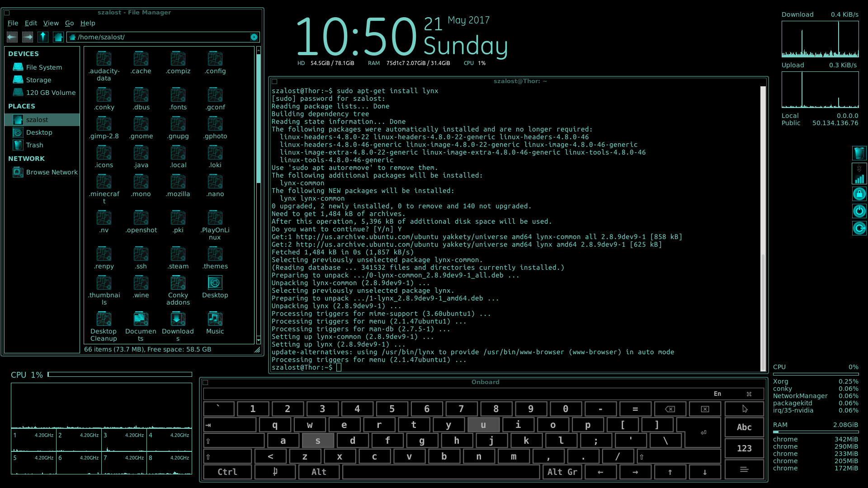The height and width of the screenshot is (488, 868).
Task: Restart the system via the circular arrow icon
Action: tap(859, 228)
